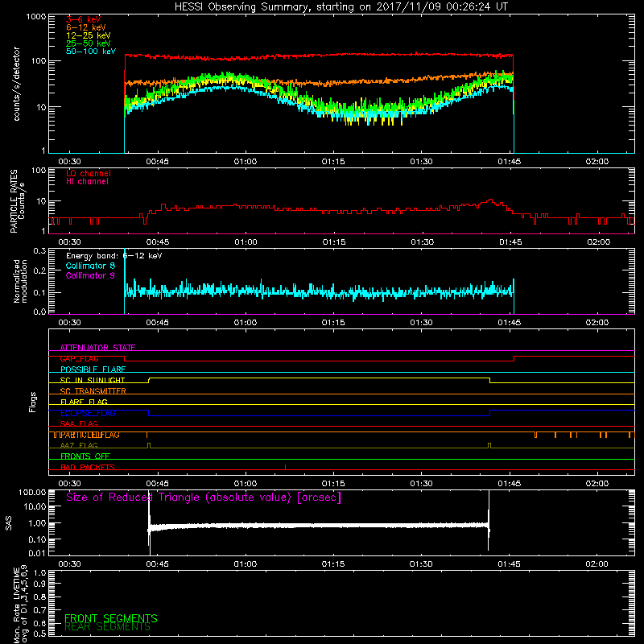The width and height of the screenshot is (644, 644).
Task: Click the 'PARTICLE RATES' axis label
Action: [14, 201]
